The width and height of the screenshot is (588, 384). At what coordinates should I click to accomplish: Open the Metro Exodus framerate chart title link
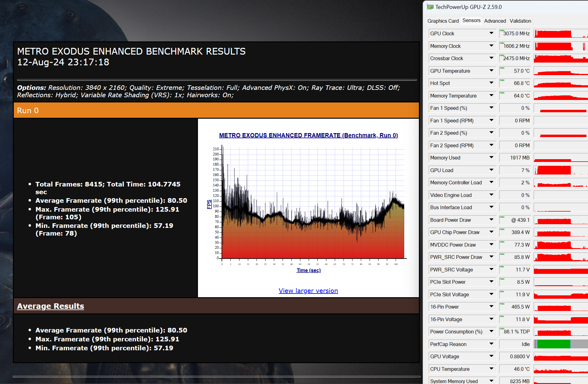(308, 135)
